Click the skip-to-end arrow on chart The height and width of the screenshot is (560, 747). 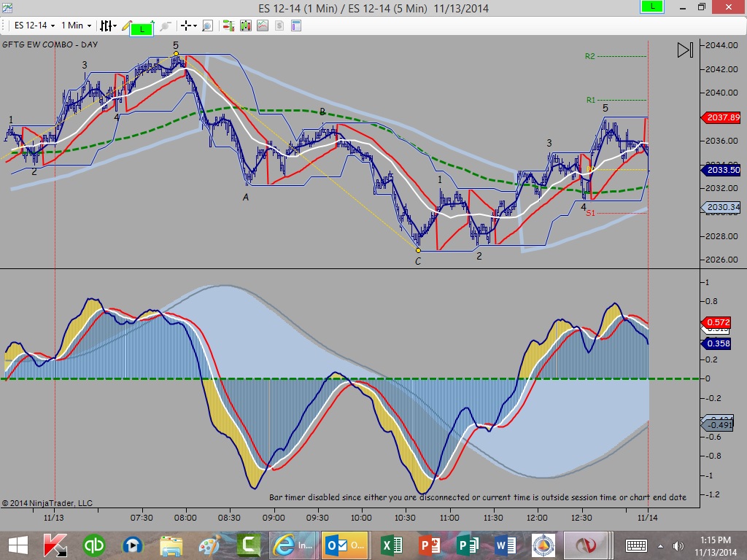point(685,50)
